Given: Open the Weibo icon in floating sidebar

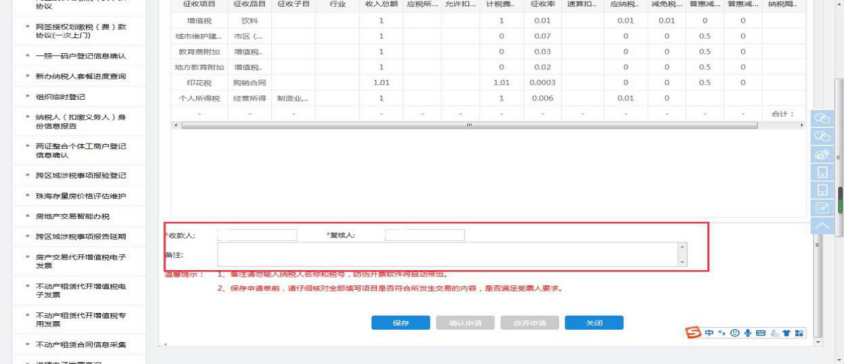Looking at the screenshot, I should (822, 154).
